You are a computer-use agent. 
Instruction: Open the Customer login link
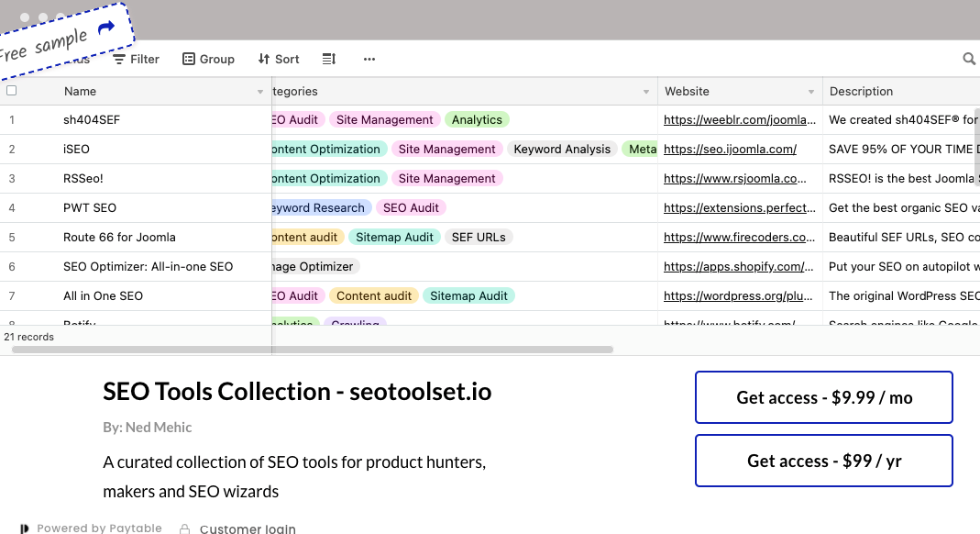pyautogui.click(x=248, y=528)
